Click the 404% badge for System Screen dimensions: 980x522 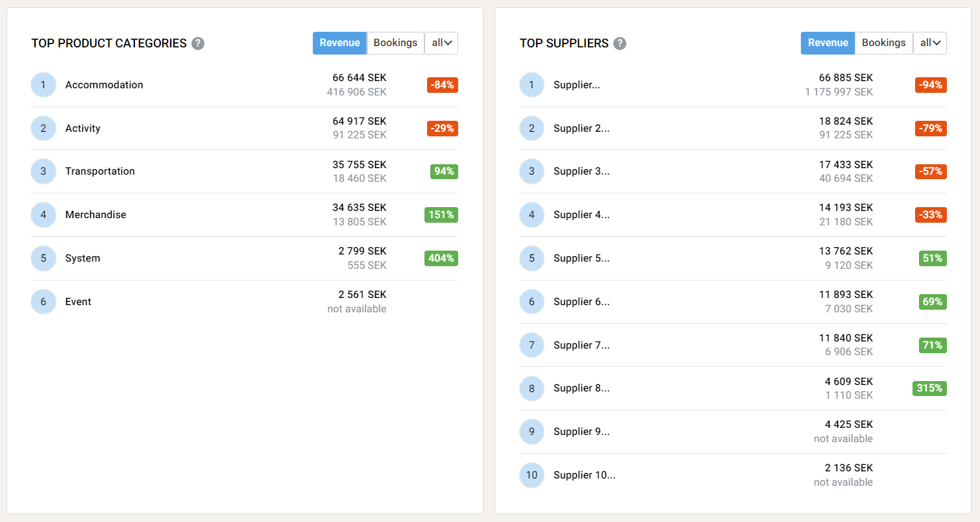441,258
